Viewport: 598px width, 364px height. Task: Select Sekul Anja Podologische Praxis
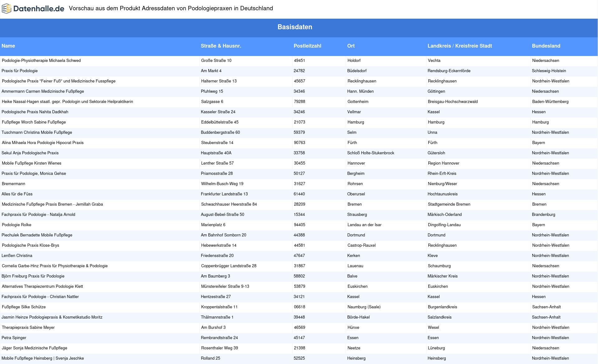point(30,153)
